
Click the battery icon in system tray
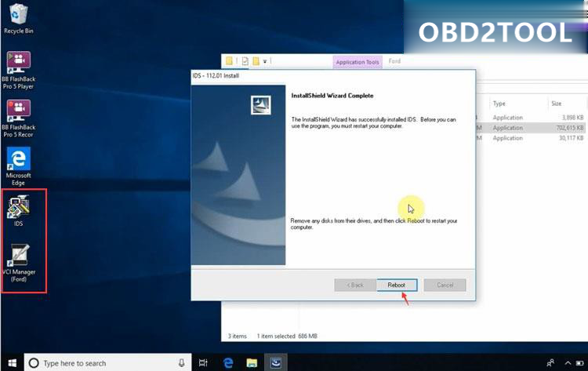click(579, 362)
